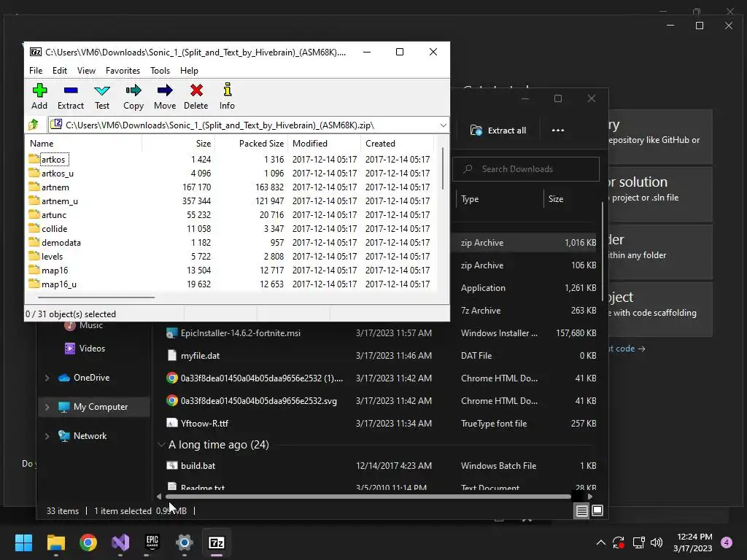Open Settings gear from the taskbar
The width and height of the screenshot is (747, 560).
pyautogui.click(x=185, y=542)
